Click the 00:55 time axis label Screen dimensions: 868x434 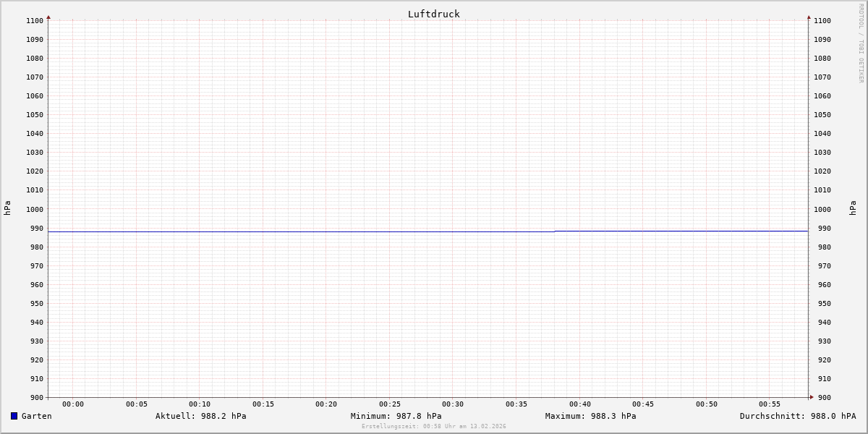(770, 404)
